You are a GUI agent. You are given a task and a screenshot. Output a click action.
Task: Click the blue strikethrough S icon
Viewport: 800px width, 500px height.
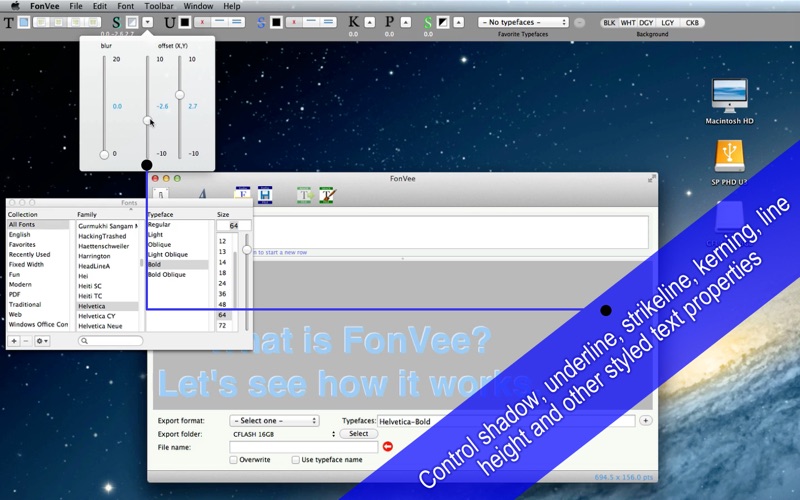tap(261, 22)
